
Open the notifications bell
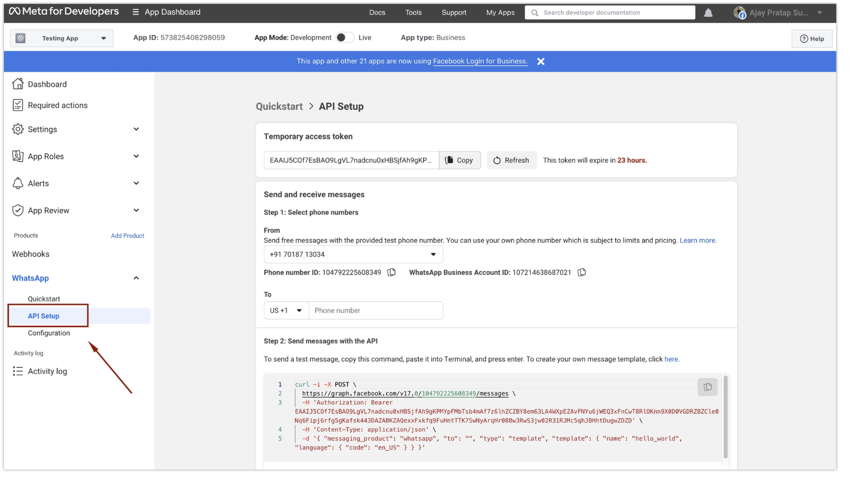708,13
